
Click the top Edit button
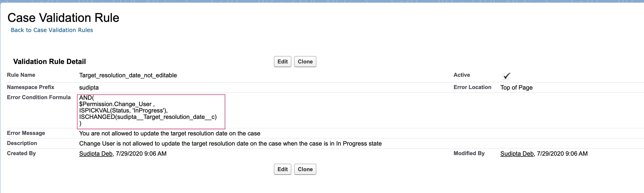[282, 61]
